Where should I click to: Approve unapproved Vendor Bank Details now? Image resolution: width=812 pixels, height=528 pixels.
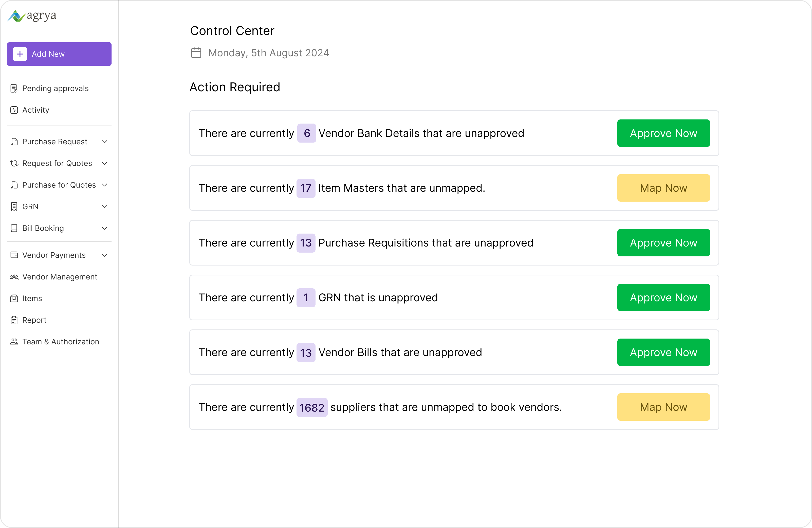point(663,133)
